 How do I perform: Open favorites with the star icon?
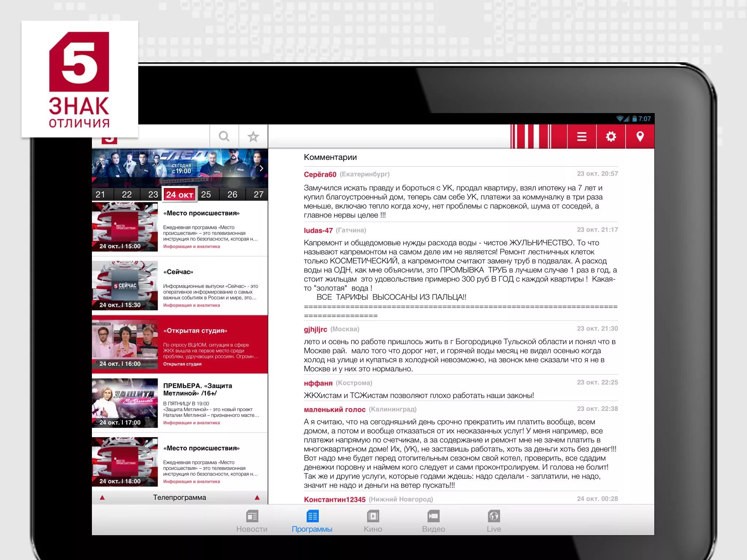click(x=253, y=137)
